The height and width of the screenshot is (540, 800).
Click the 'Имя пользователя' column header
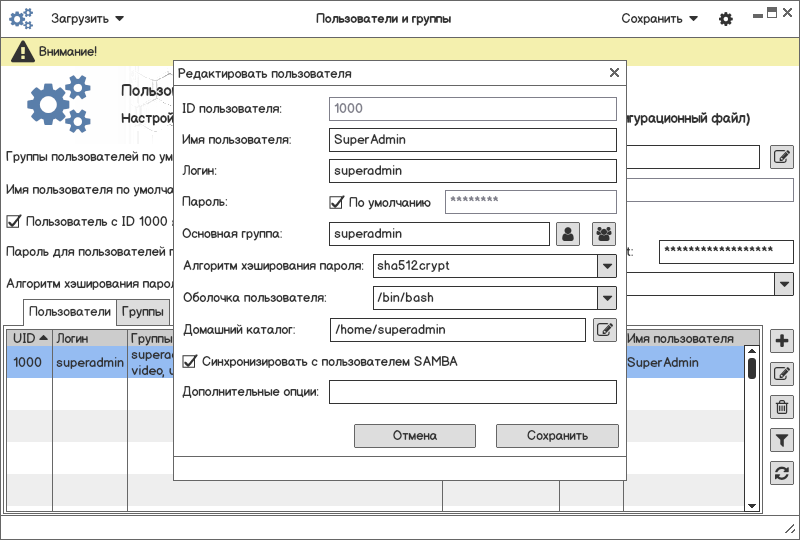coord(684,338)
